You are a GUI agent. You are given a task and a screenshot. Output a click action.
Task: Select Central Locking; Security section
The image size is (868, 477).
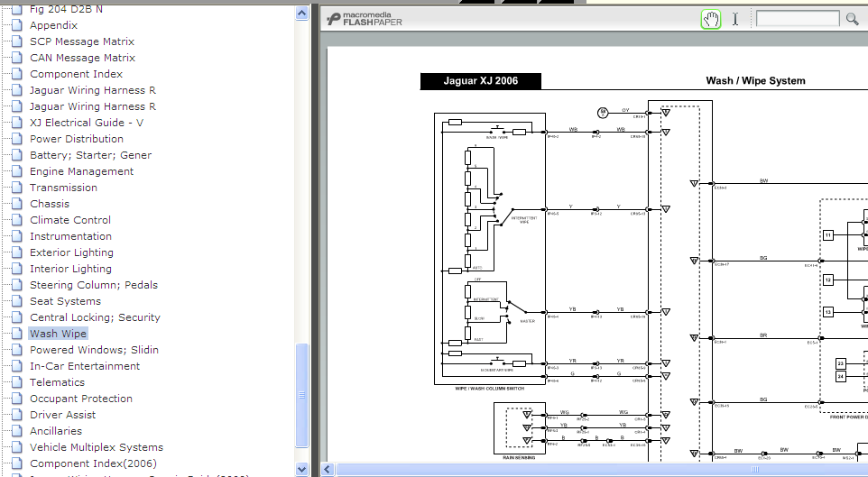coord(96,317)
